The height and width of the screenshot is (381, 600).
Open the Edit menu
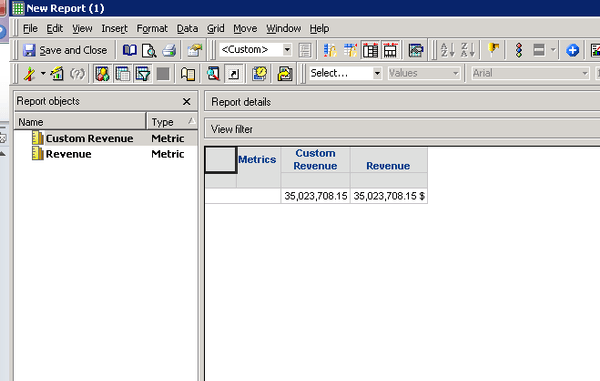55,29
